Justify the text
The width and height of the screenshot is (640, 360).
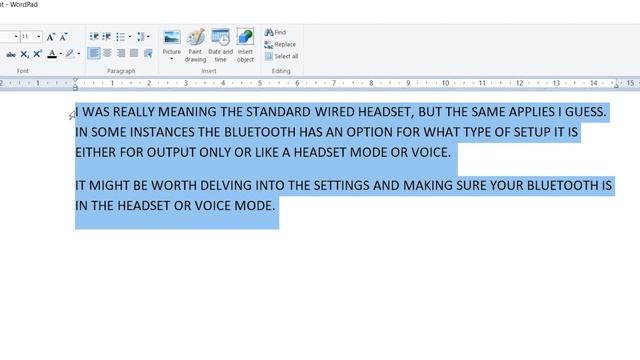point(134,53)
